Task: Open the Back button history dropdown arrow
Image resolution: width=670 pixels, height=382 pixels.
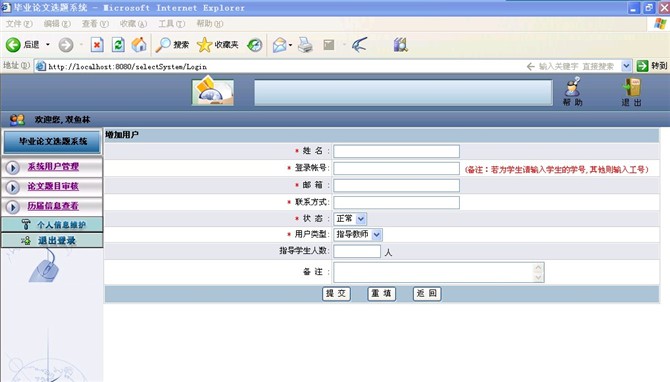Action: (48, 44)
